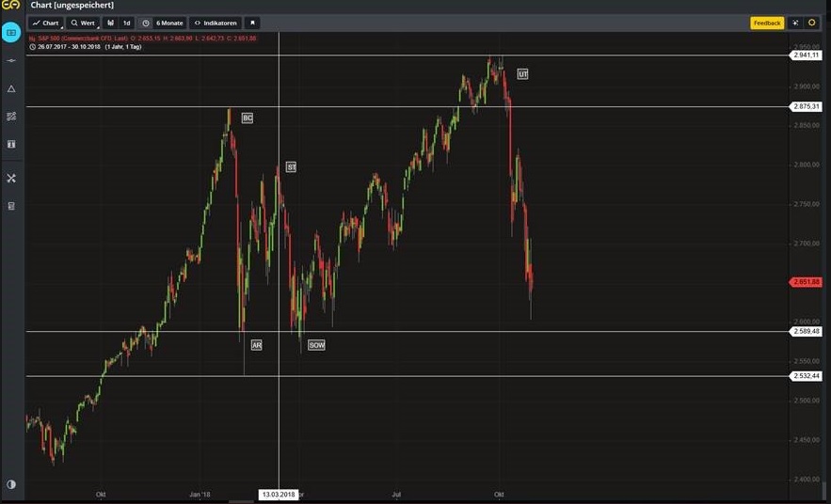The image size is (831, 504).
Task: Select the horizontal line drawing tool
Action: [x=11, y=61]
